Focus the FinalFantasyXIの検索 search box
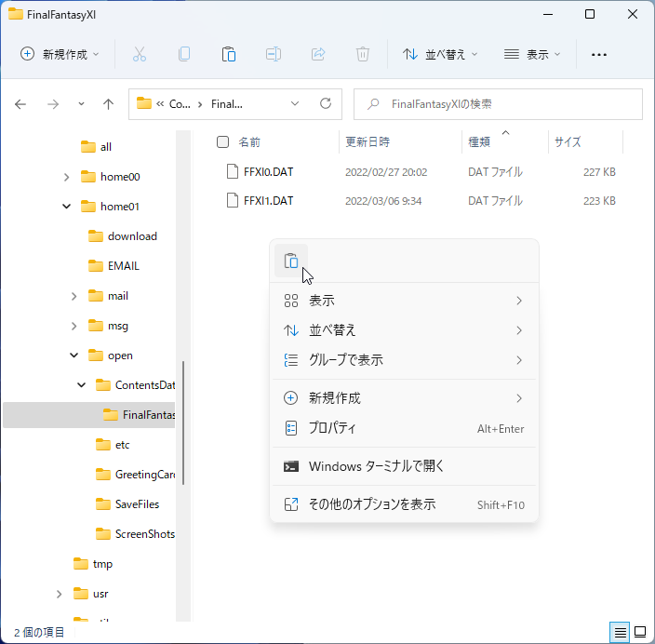This screenshot has width=655, height=644. coord(498,104)
